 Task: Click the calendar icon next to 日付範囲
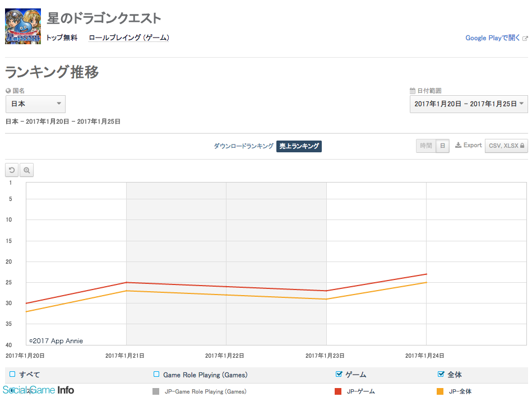(x=413, y=91)
